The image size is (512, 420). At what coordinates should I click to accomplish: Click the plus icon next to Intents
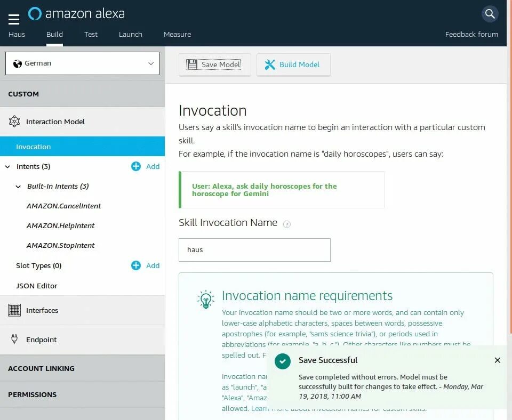click(x=136, y=166)
